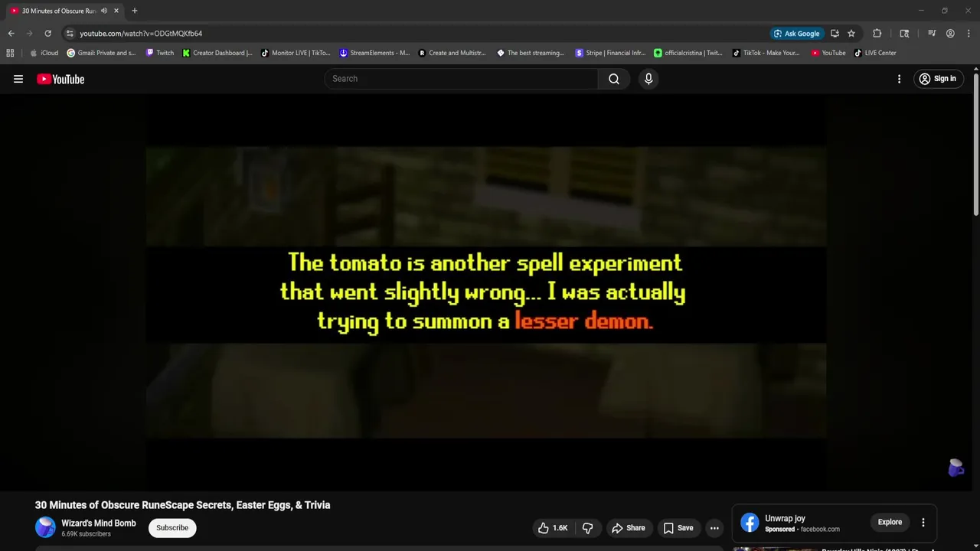This screenshot has width=980, height=551.
Task: Open Stripe Financial Infrastructure bookmark
Action: [610, 53]
